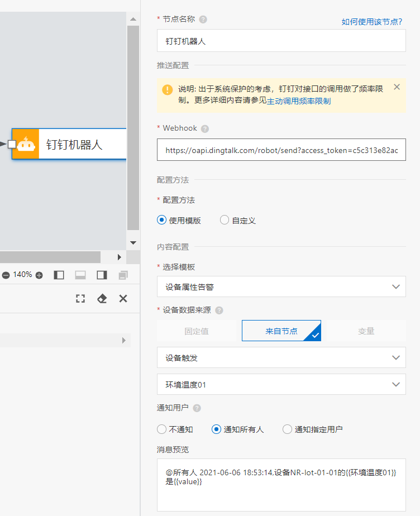Image resolution: width=420 pixels, height=516 pixels.
Task: Select the 使用模版 radio option
Action: pos(161,220)
